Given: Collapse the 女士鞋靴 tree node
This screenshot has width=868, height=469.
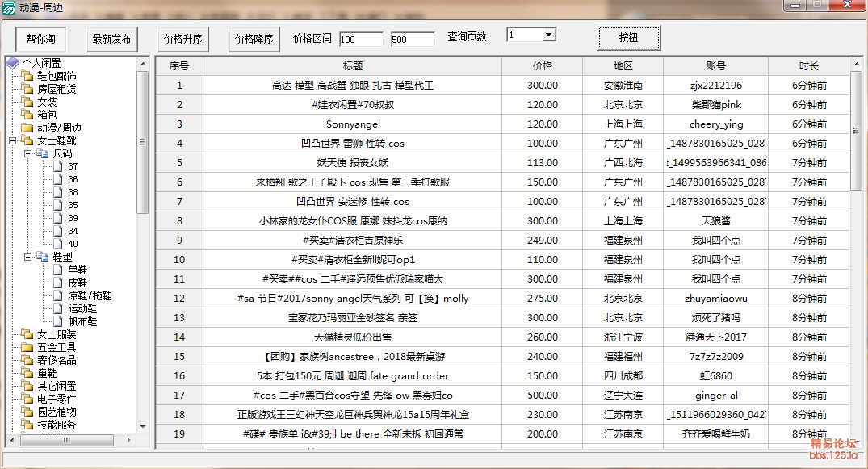Looking at the screenshot, I should tap(12, 140).
